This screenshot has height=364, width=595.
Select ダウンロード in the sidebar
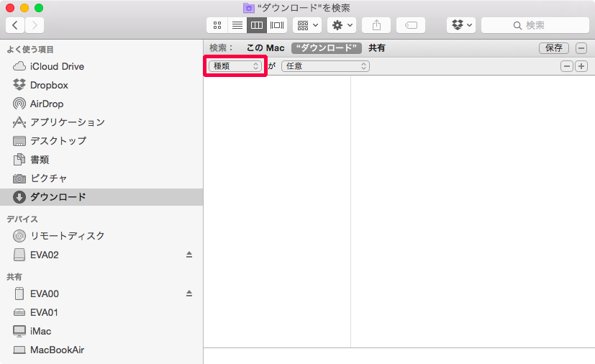[x=101, y=197]
